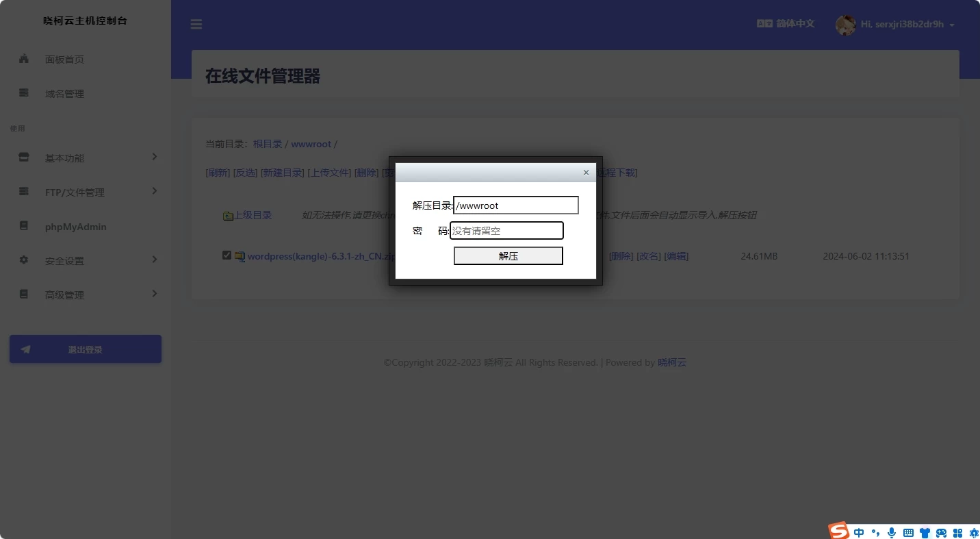The height and width of the screenshot is (539, 980).
Task: Click the [新建目录] new directory link
Action: (283, 173)
